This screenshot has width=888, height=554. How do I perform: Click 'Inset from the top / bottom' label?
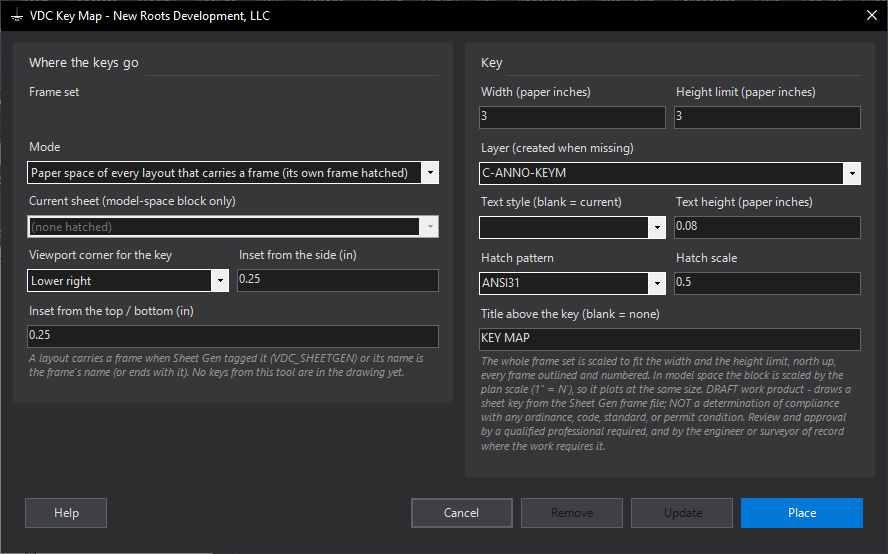tap(111, 311)
